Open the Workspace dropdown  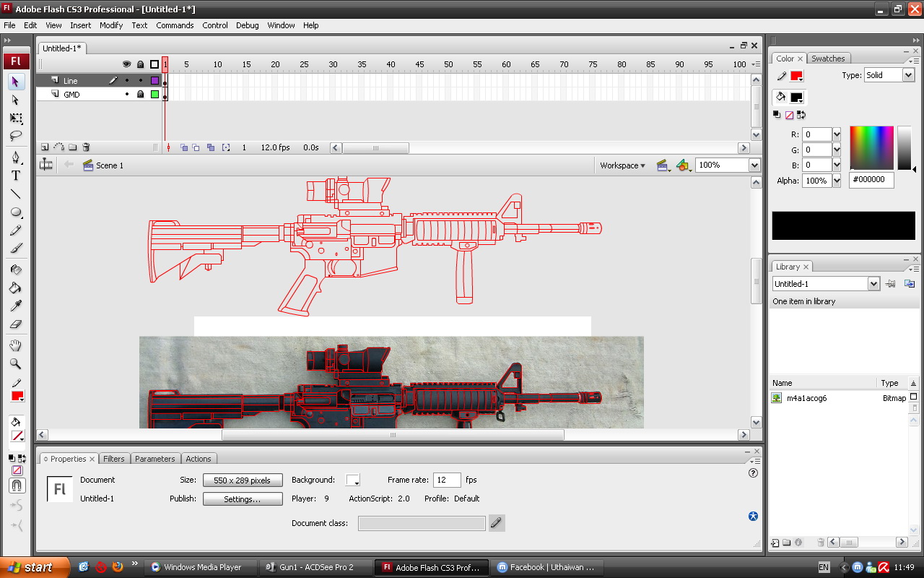pos(622,165)
